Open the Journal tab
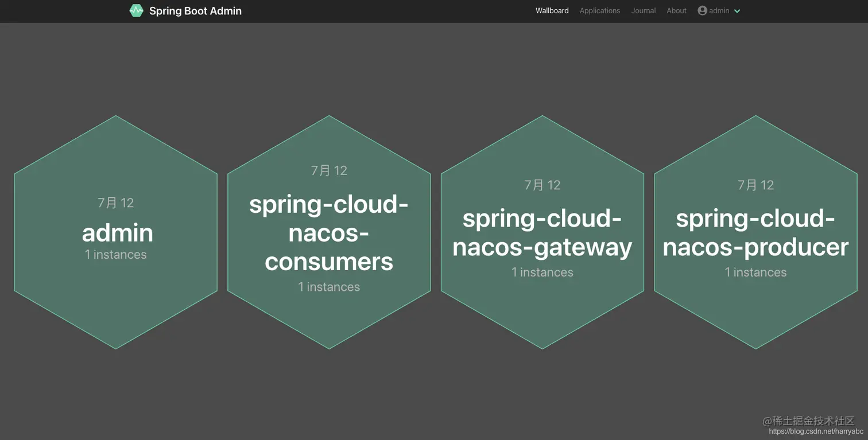Image resolution: width=868 pixels, height=440 pixels. click(x=644, y=10)
